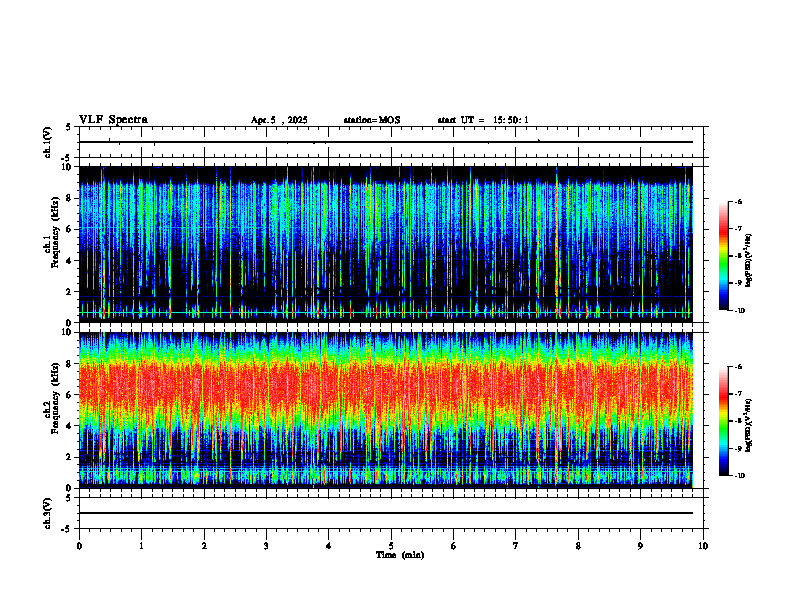The image size is (792, 612).
Task: Click the "-9" label on ch.2 colorbar
Action: pos(738,448)
